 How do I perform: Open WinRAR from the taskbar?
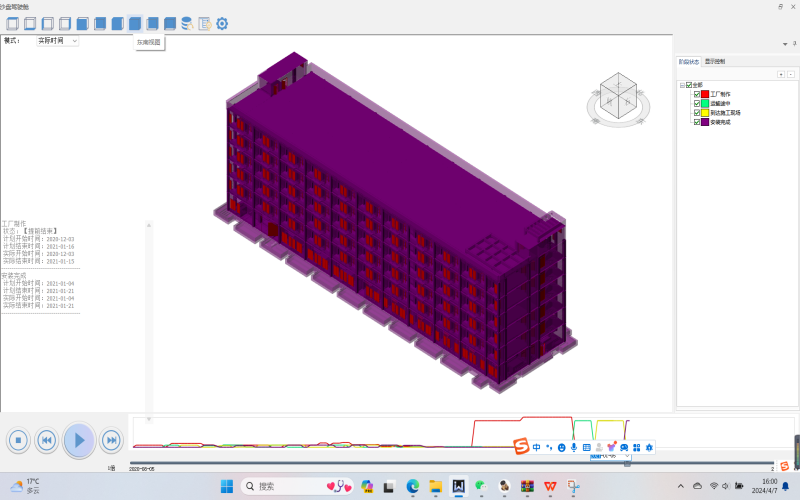click(x=527, y=486)
